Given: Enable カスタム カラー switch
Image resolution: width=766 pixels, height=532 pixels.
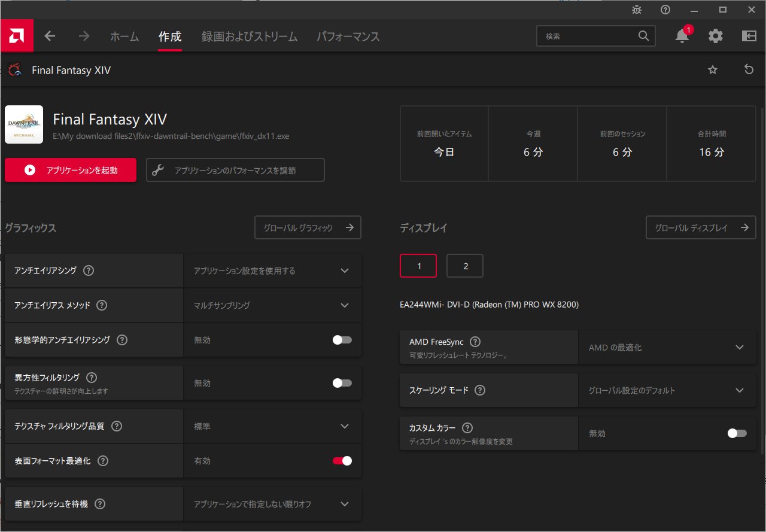Looking at the screenshot, I should (x=737, y=433).
